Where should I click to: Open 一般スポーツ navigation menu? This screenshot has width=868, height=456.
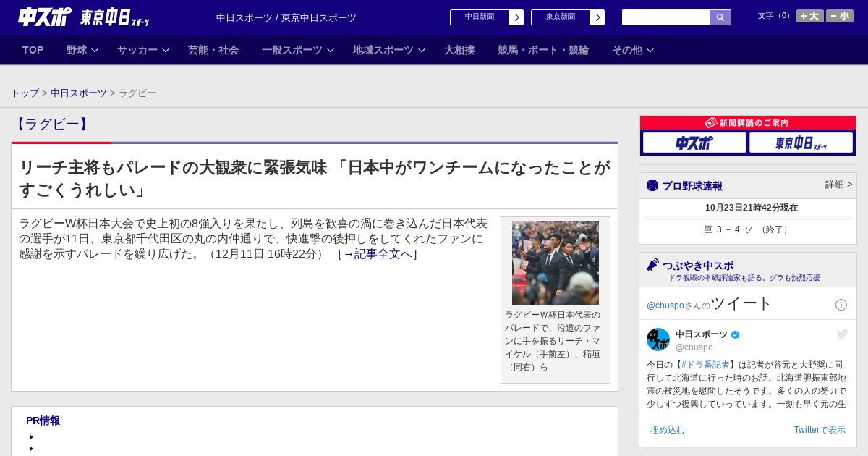(x=292, y=50)
